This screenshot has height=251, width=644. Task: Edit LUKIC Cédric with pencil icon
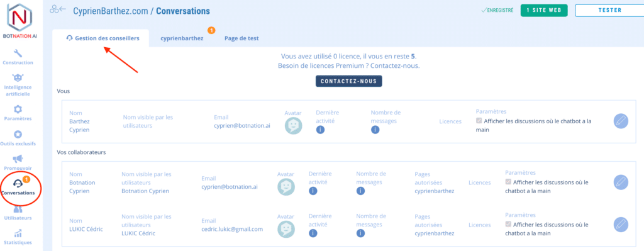pyautogui.click(x=621, y=225)
